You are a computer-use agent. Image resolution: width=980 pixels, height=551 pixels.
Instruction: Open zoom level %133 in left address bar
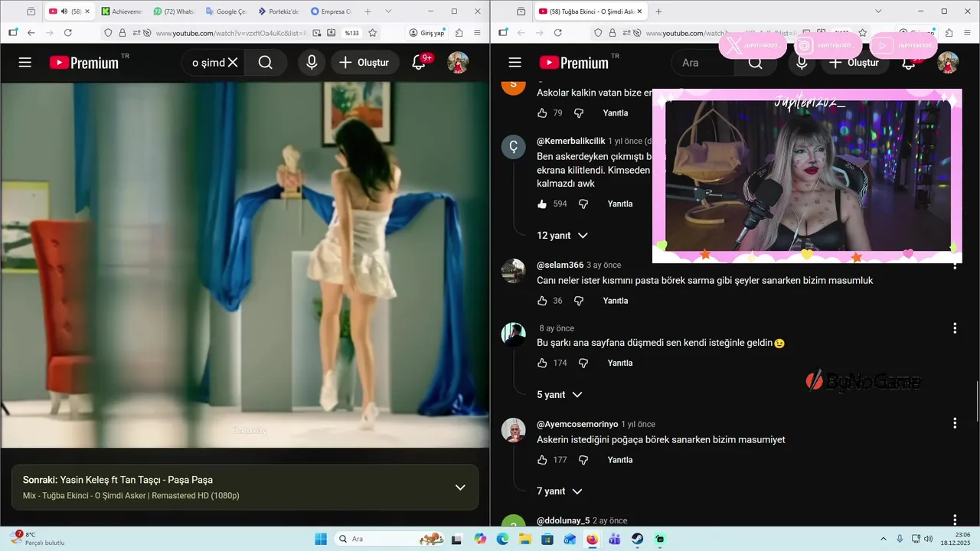(x=351, y=33)
